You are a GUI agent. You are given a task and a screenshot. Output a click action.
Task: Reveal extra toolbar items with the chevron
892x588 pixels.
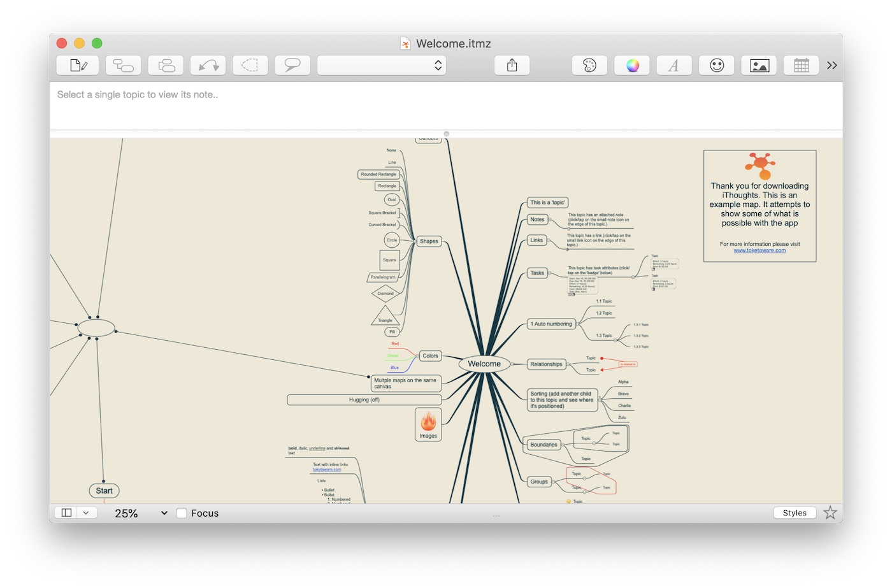831,64
